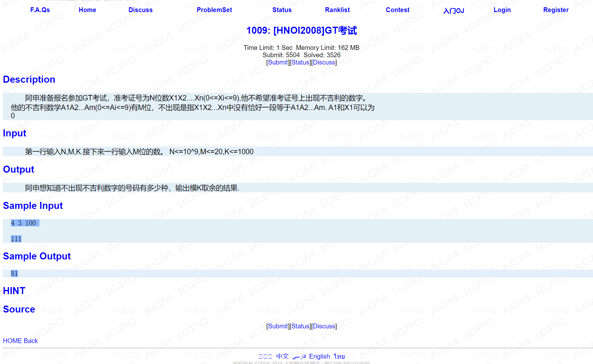This screenshot has height=364, width=593.
Task: Open the Status link under the problem stats
Action: click(300, 62)
